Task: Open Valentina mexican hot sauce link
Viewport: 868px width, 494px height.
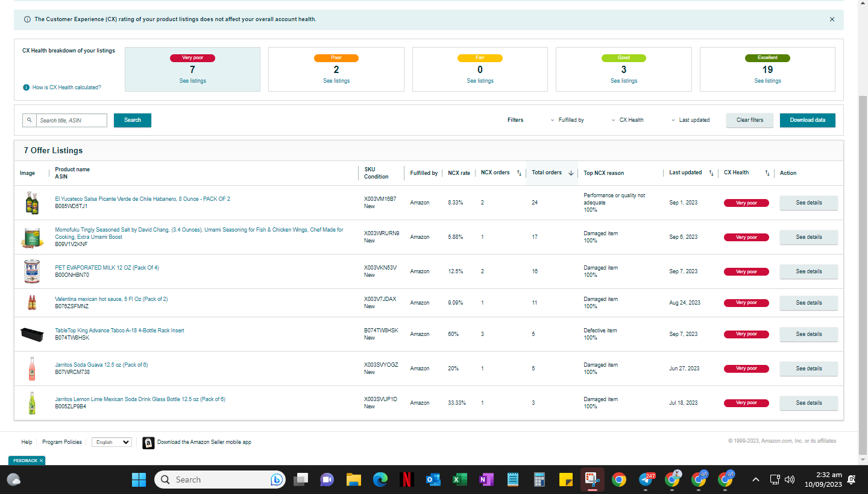Action: coord(112,299)
